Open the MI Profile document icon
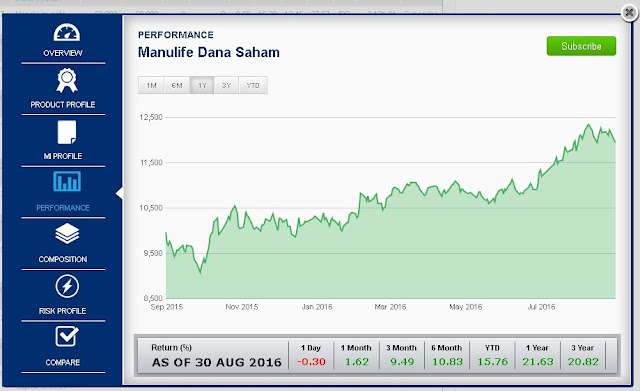 point(67,132)
